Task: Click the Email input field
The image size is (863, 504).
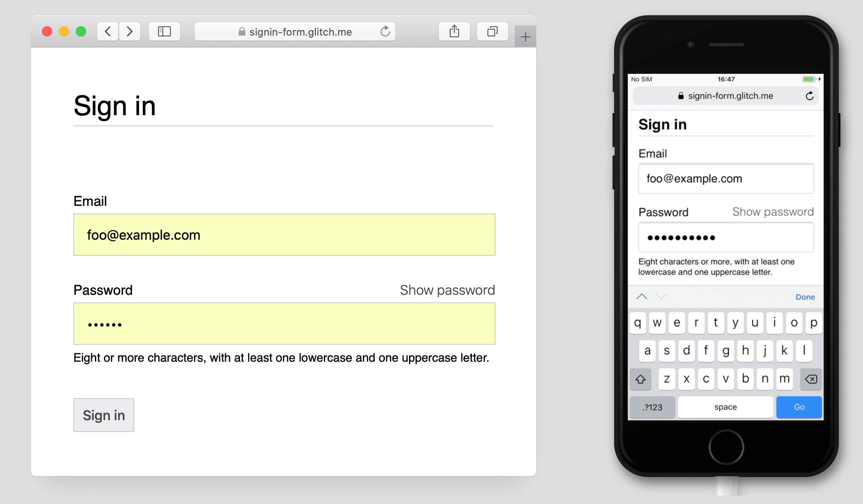Action: (285, 234)
